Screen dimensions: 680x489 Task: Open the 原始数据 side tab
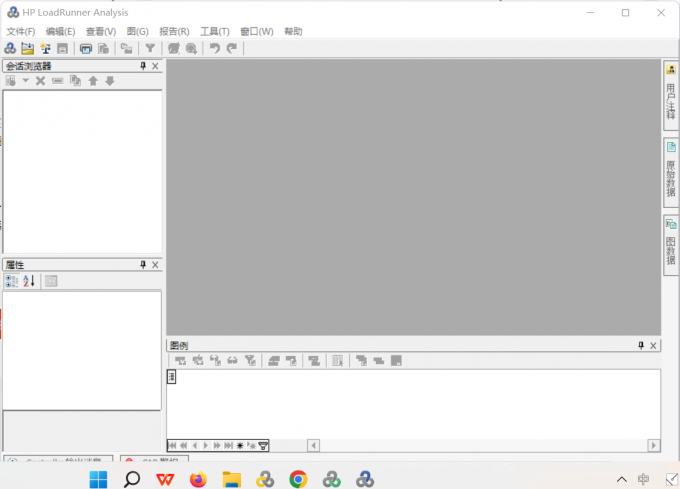coord(671,173)
